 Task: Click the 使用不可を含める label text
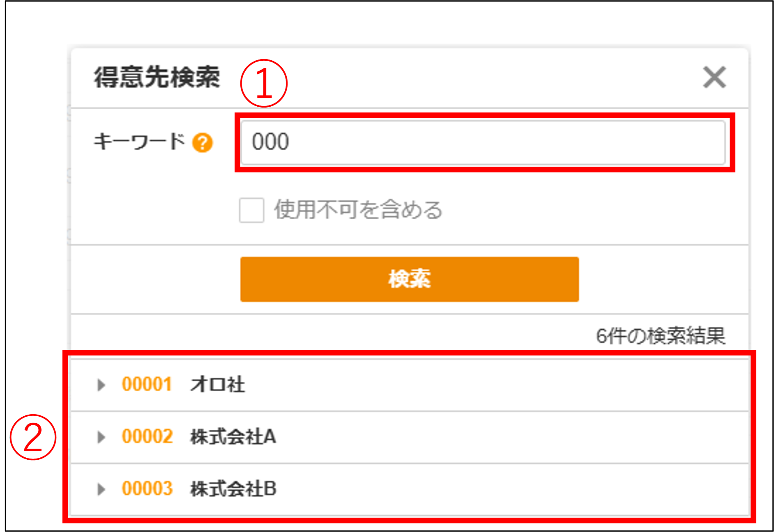358,210
